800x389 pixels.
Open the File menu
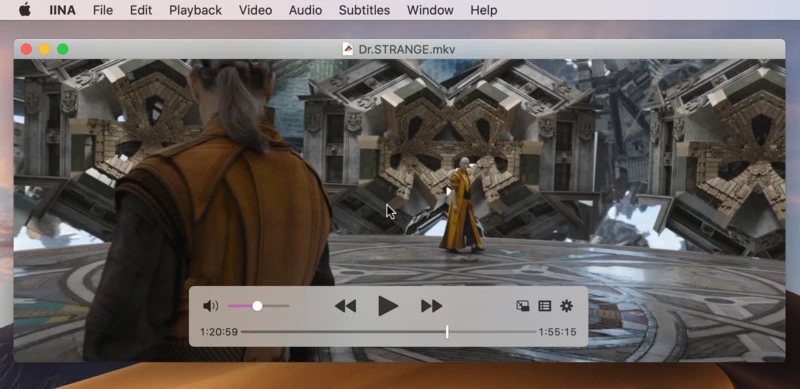click(x=103, y=10)
